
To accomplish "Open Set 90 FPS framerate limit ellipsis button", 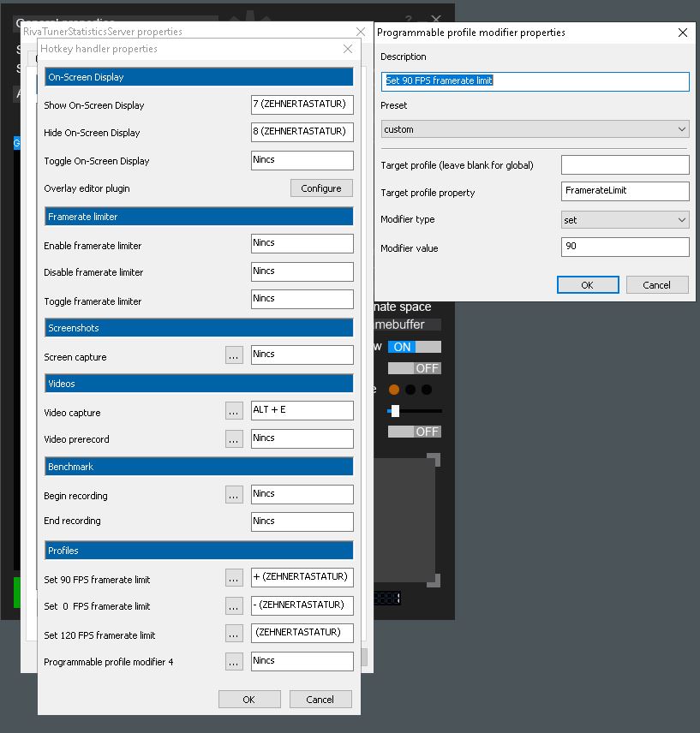I will tap(234, 578).
